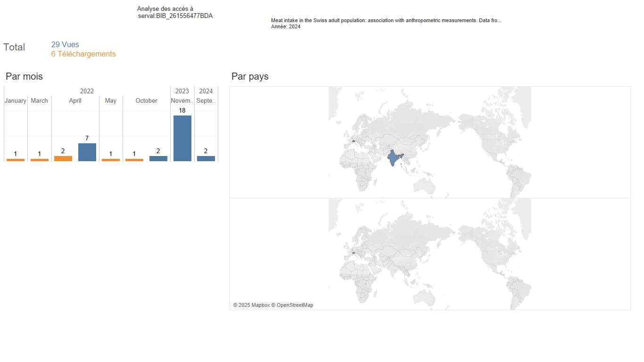Select the orange April 2022 downloads bar
This screenshot has height=362, width=644.
(63, 158)
